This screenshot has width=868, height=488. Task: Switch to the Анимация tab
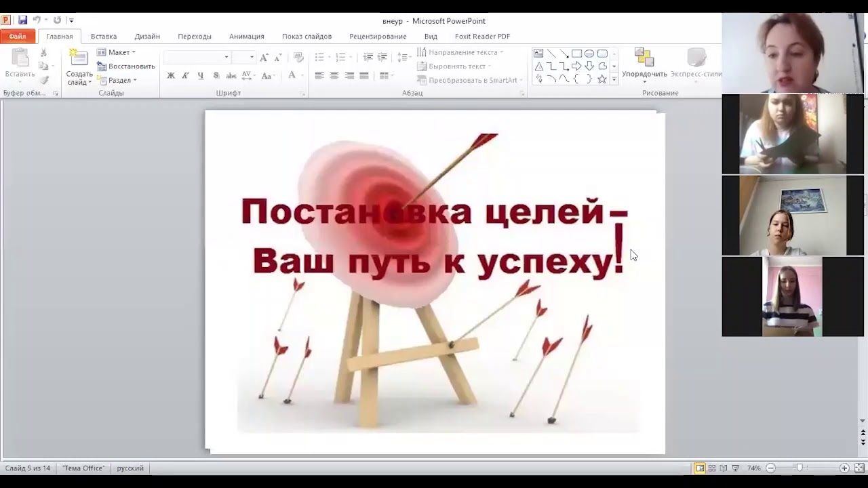[x=247, y=37]
